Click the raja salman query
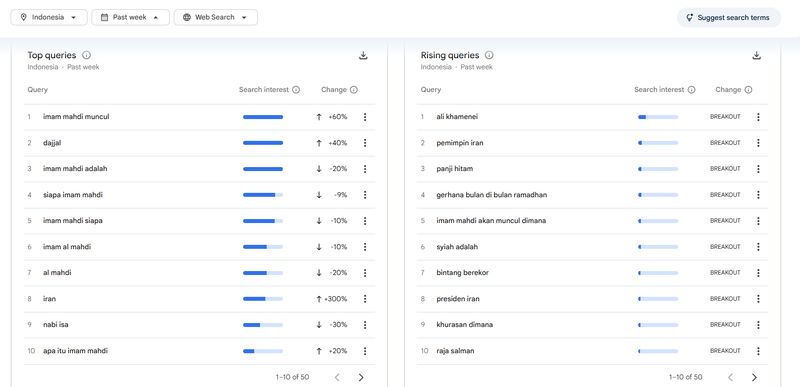800x387 pixels. click(455, 351)
